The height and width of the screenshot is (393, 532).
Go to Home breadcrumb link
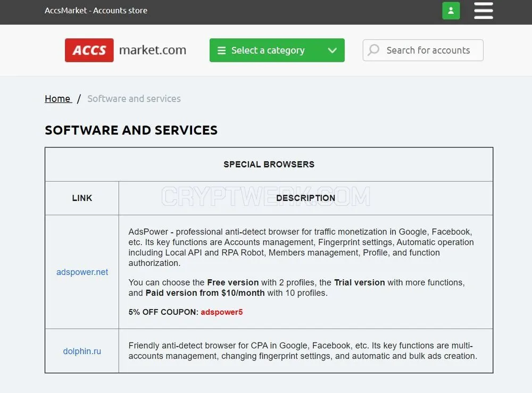point(57,99)
